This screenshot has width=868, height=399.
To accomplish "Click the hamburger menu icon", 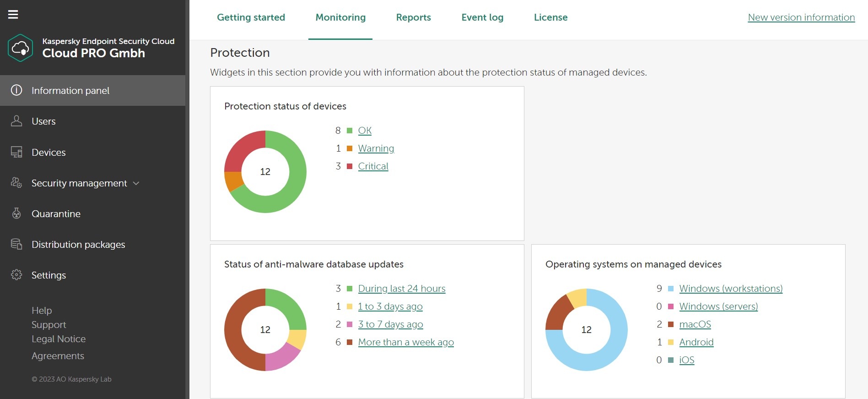I will point(13,15).
